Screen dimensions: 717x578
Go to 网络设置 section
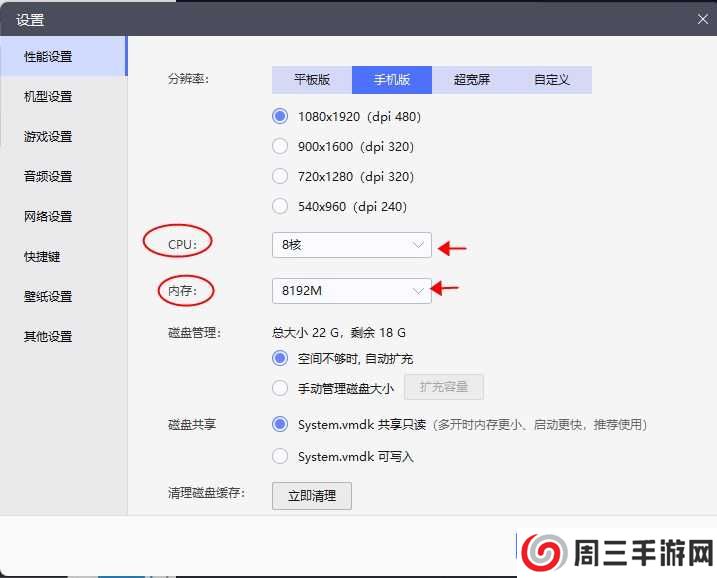[48, 217]
